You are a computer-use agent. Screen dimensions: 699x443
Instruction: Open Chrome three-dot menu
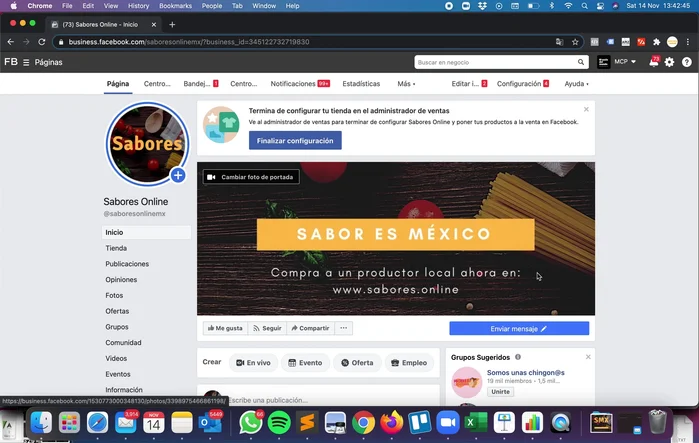(688, 42)
